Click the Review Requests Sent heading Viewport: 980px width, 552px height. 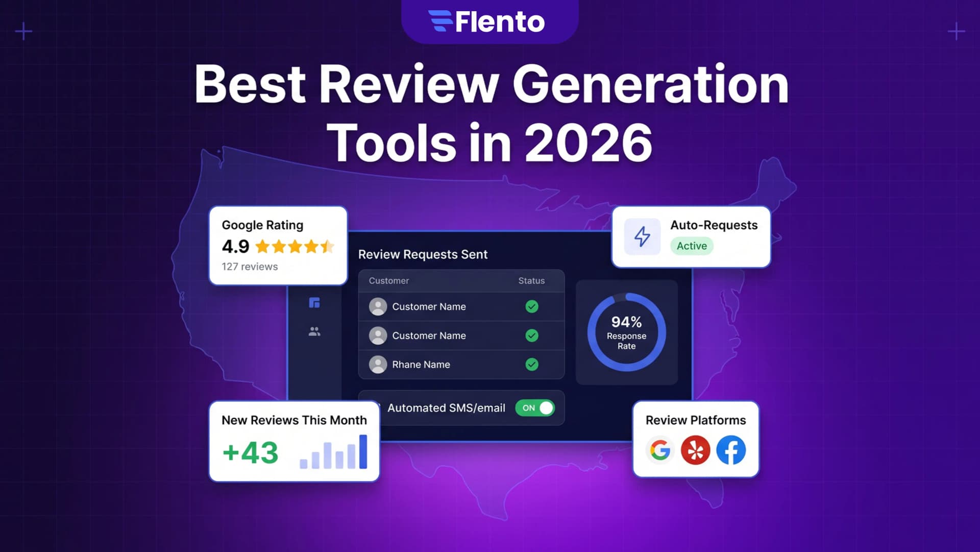[x=423, y=254]
